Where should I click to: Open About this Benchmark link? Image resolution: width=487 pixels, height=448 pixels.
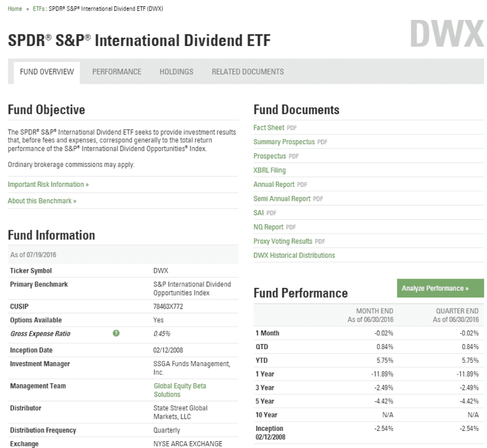coord(42,201)
